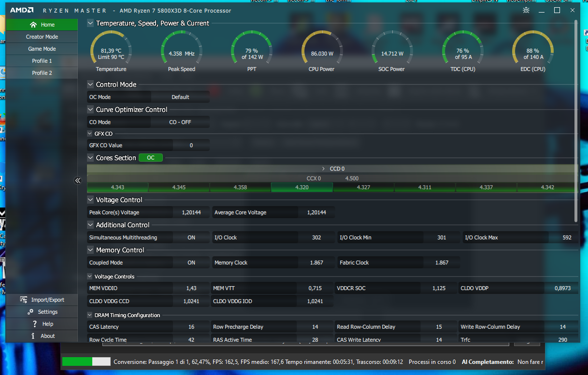Click the vertical scrollbar in main panel
This screenshot has height=375, width=588.
point(576,121)
